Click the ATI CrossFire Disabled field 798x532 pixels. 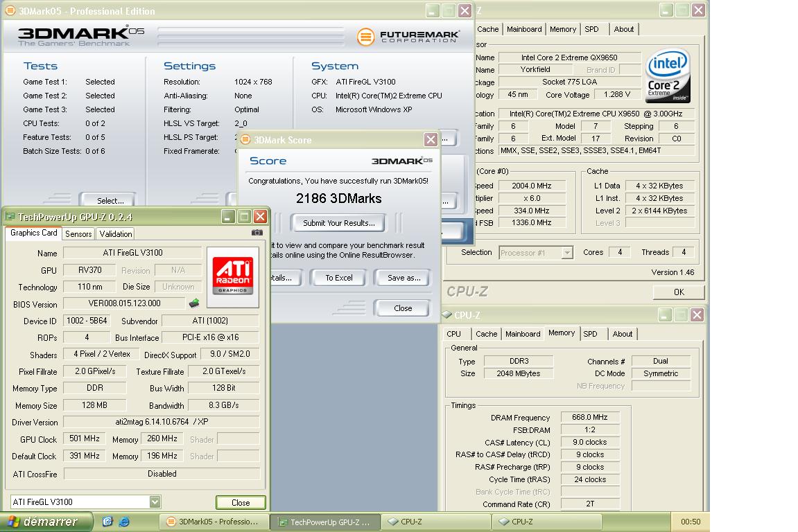[x=162, y=474]
